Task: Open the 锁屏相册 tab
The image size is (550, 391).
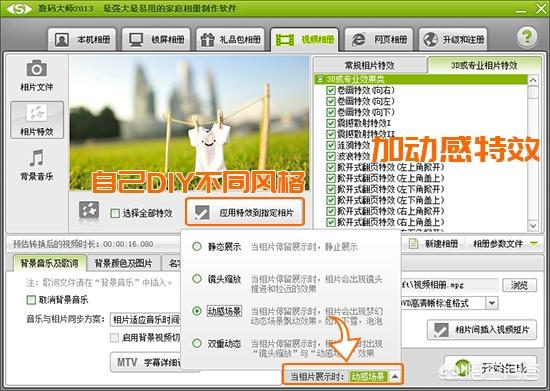Action: [156, 40]
